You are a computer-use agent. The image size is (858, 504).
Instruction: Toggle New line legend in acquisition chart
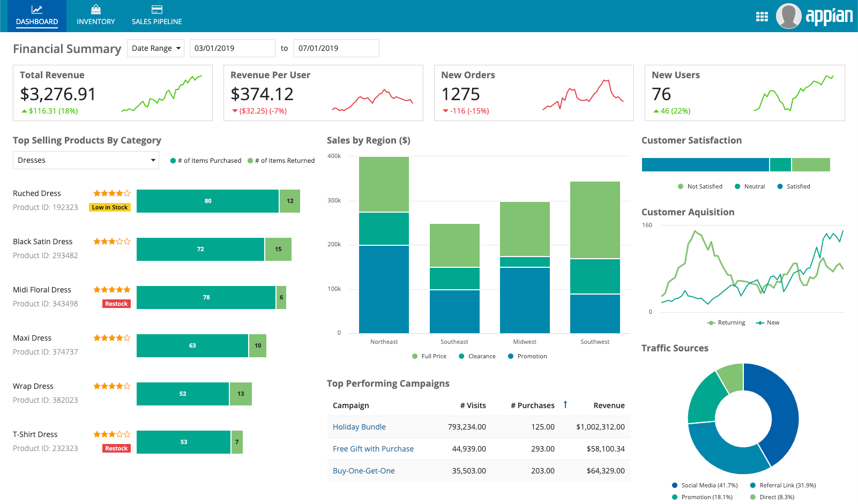tap(767, 322)
